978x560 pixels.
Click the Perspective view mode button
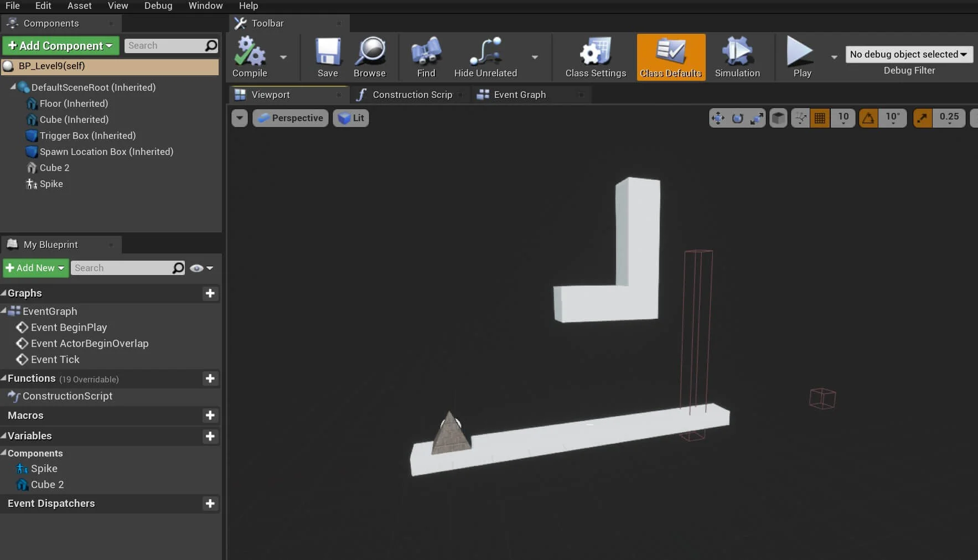[291, 118]
